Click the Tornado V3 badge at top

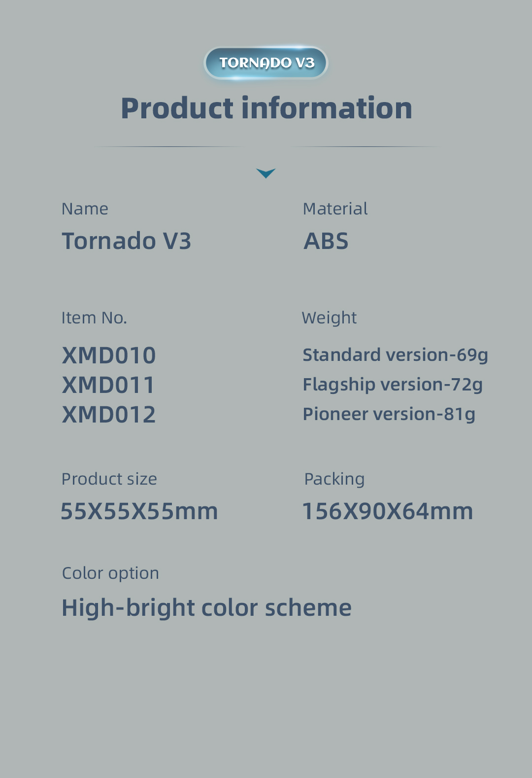tap(266, 63)
